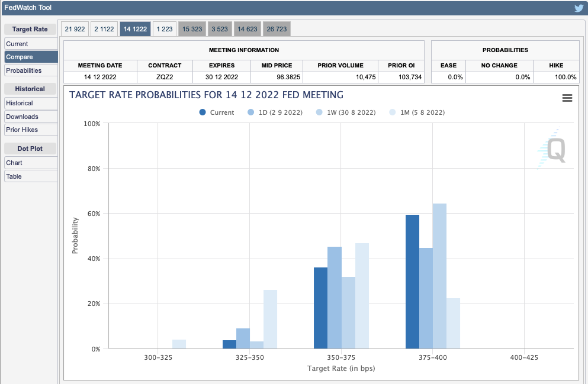Image resolution: width=588 pixels, height=384 pixels.
Task: Click the 1D bar at 350-375
Action: [335, 298]
